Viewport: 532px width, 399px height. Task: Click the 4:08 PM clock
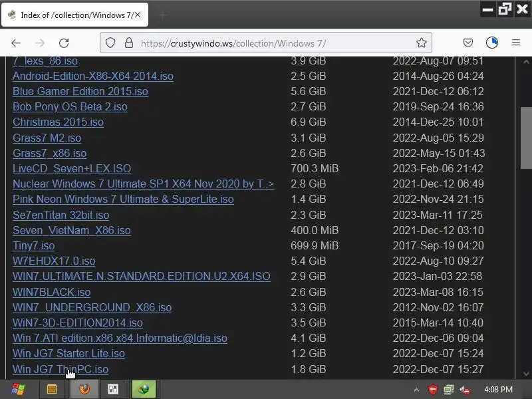498,390
